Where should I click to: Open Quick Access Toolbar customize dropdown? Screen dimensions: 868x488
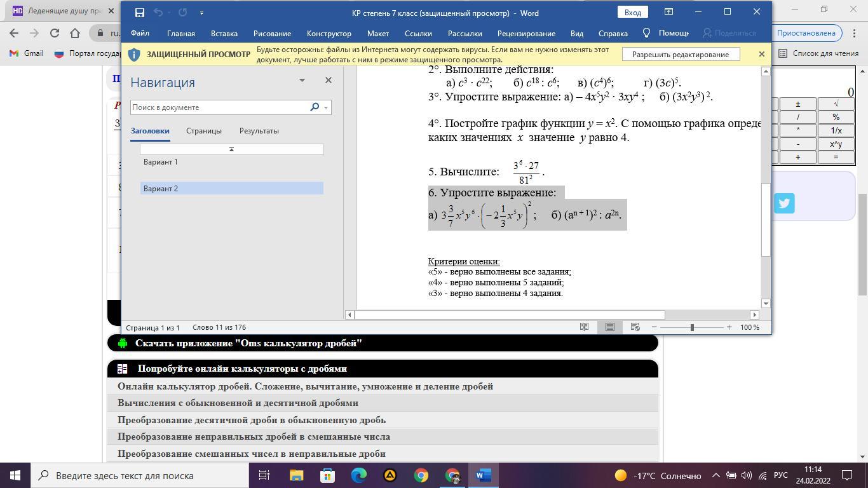(202, 12)
